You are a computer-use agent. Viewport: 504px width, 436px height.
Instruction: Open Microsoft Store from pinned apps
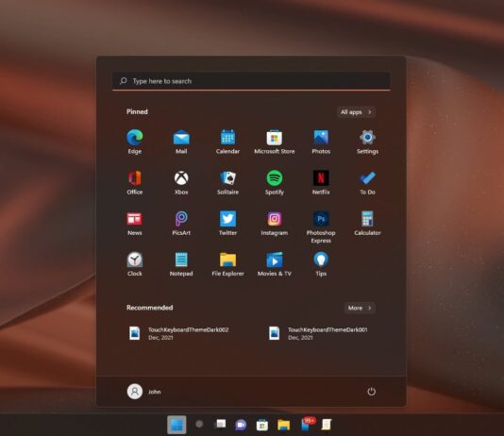pos(274,142)
